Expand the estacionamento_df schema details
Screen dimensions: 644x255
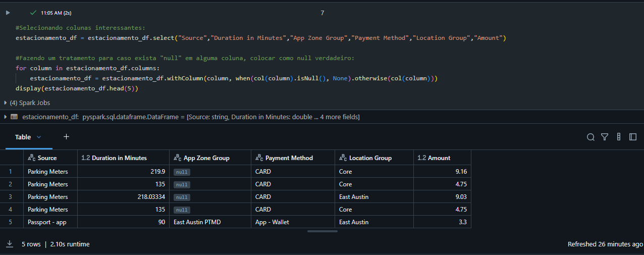(x=6, y=117)
